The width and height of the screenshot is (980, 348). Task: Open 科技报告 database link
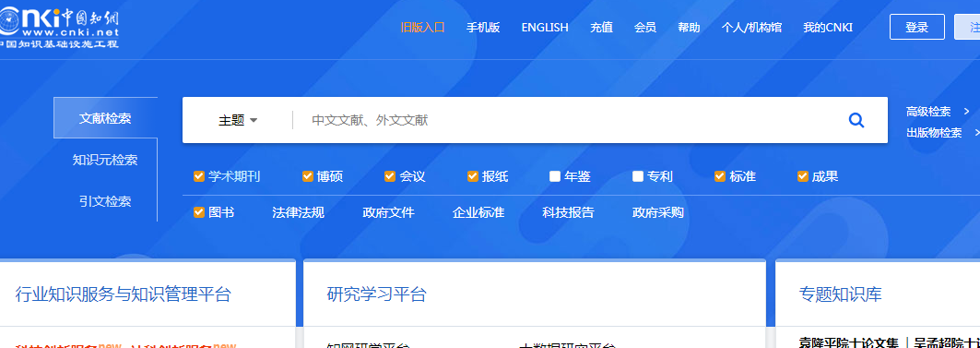568,213
